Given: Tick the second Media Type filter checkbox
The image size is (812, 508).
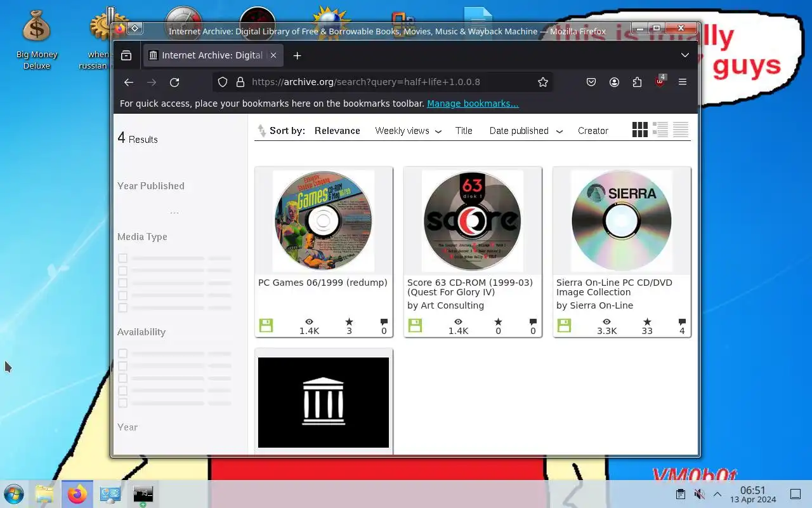Looking at the screenshot, I should click(x=122, y=271).
